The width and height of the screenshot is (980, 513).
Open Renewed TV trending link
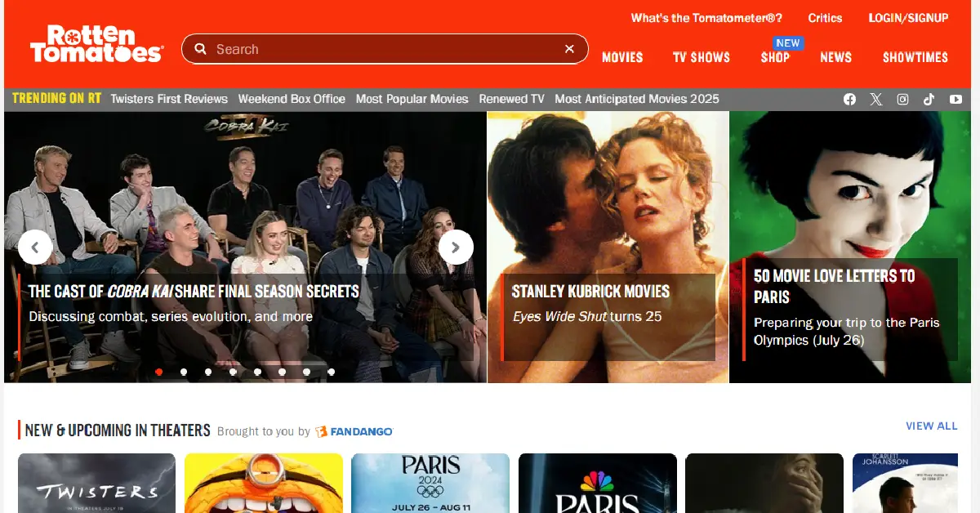point(511,99)
